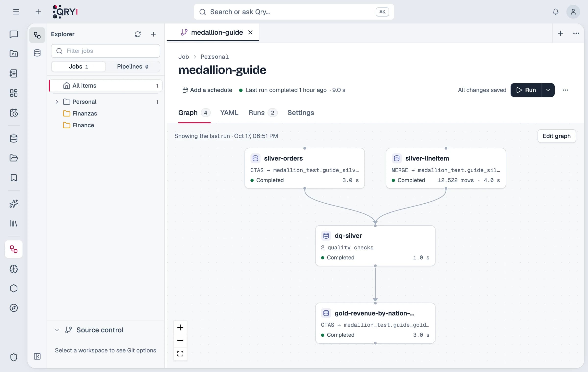The image size is (588, 372).
Task: Open the shield icon at sidebar bottom
Action: click(x=14, y=357)
